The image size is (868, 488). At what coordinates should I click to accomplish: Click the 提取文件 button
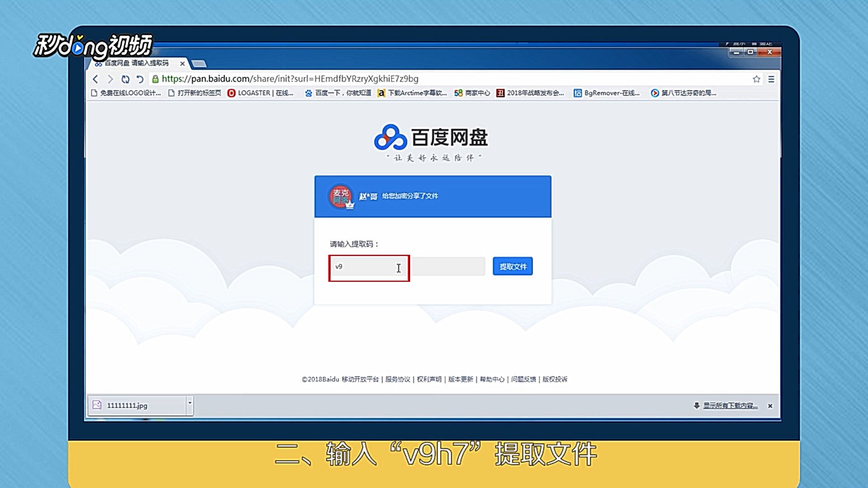click(513, 267)
